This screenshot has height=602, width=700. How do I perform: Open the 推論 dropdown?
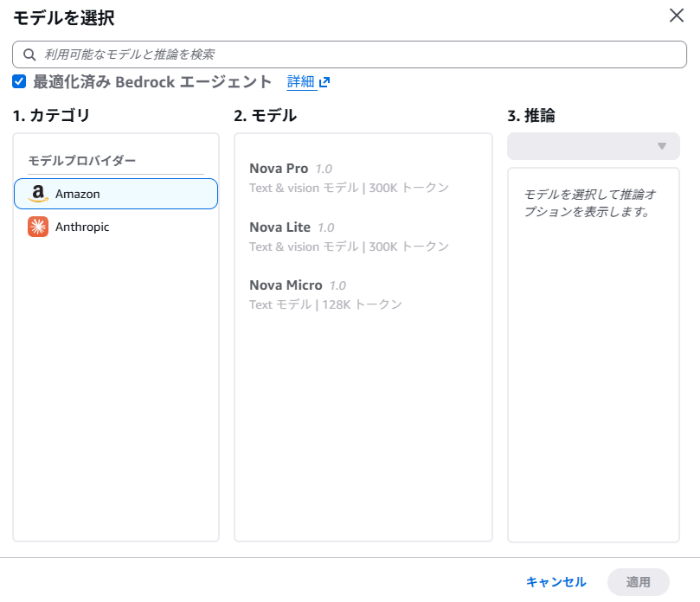click(x=594, y=146)
